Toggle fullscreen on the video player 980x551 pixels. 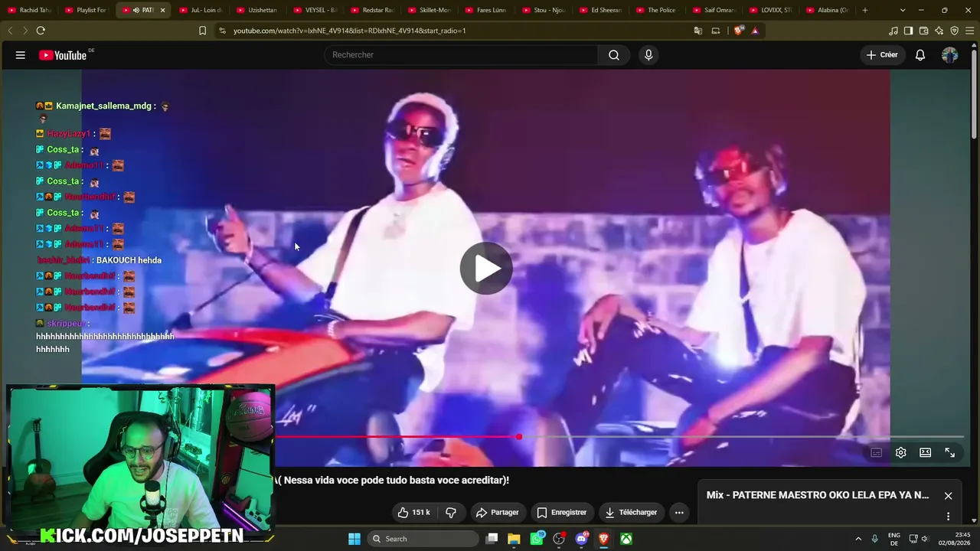tap(950, 453)
